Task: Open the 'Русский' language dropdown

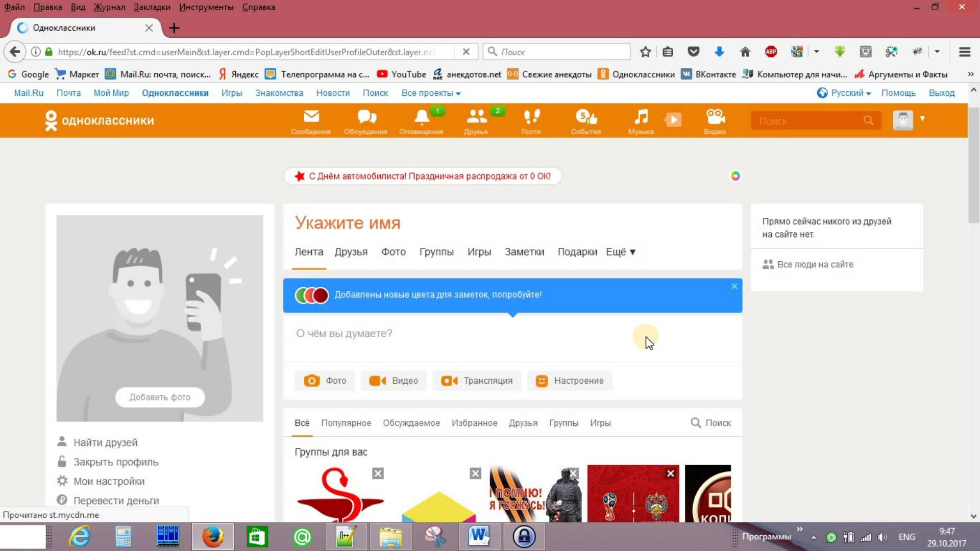Action: [844, 93]
